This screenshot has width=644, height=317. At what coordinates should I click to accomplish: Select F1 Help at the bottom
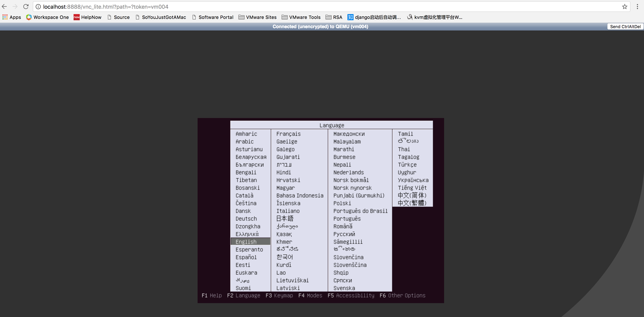(212, 295)
